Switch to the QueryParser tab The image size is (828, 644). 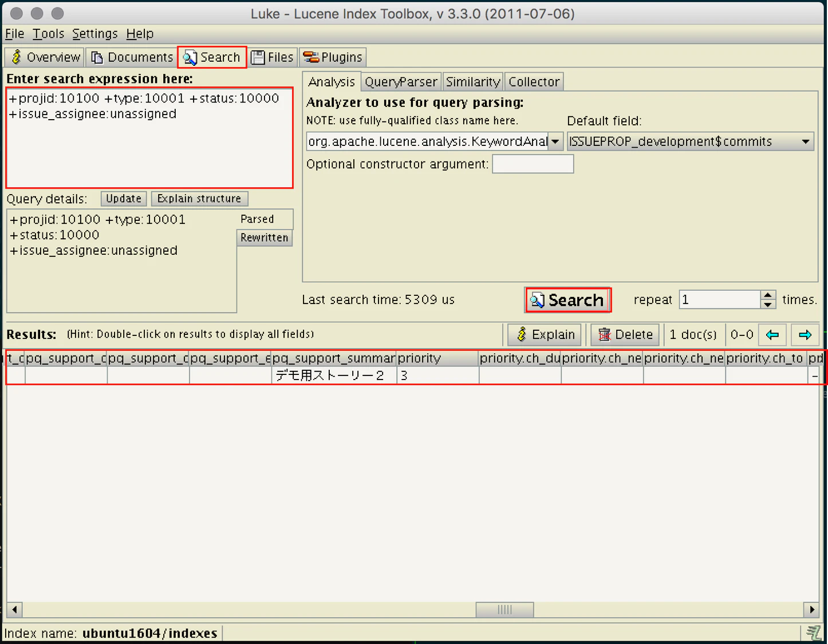(401, 82)
